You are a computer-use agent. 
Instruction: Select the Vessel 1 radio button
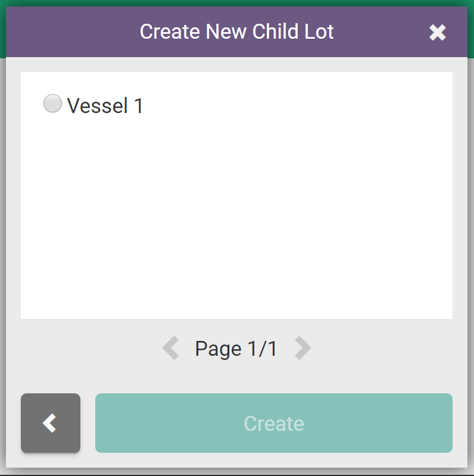pyautogui.click(x=52, y=104)
